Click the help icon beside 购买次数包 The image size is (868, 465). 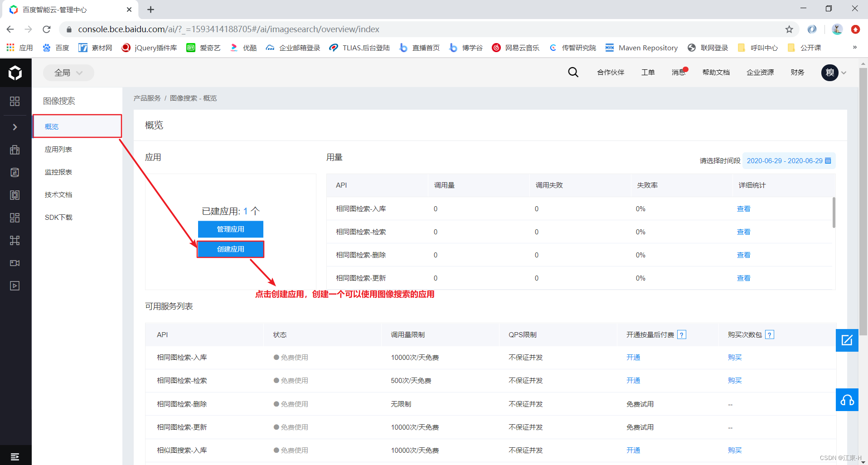click(769, 334)
